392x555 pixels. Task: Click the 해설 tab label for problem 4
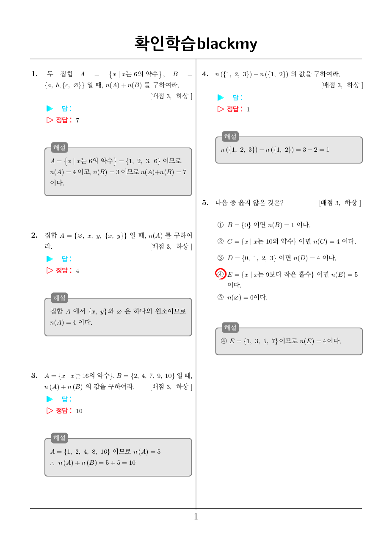click(x=231, y=136)
